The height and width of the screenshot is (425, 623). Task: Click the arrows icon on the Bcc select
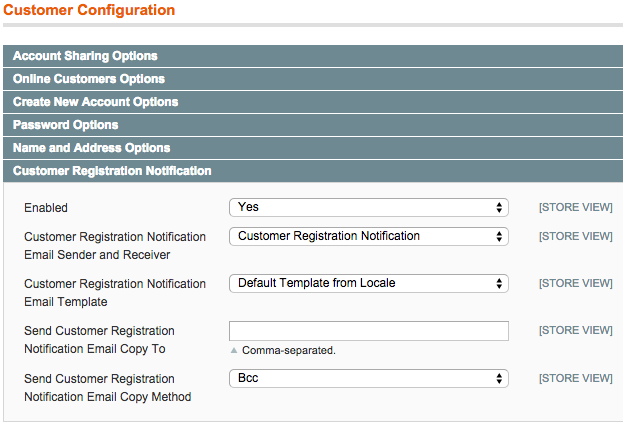click(499, 378)
